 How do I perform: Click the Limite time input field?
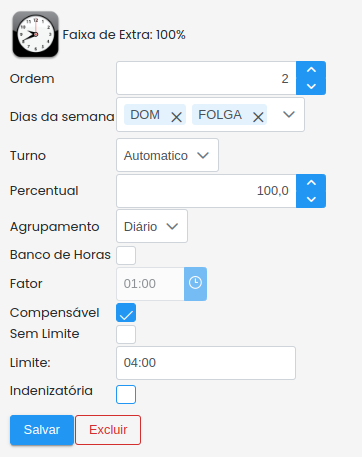pyautogui.click(x=206, y=363)
